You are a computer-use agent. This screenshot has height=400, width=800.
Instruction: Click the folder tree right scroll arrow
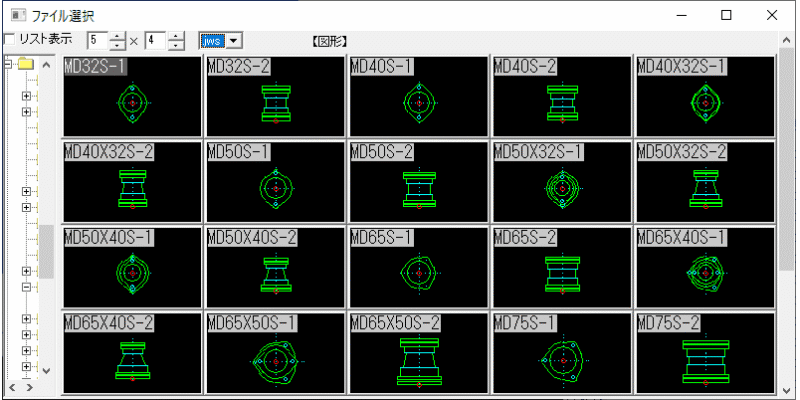[30, 386]
